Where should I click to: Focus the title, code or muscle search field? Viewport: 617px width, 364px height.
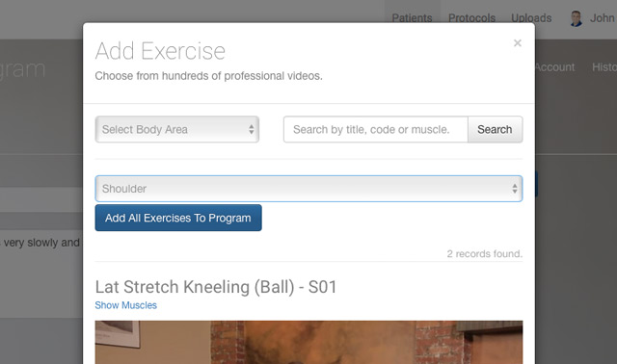pos(376,129)
